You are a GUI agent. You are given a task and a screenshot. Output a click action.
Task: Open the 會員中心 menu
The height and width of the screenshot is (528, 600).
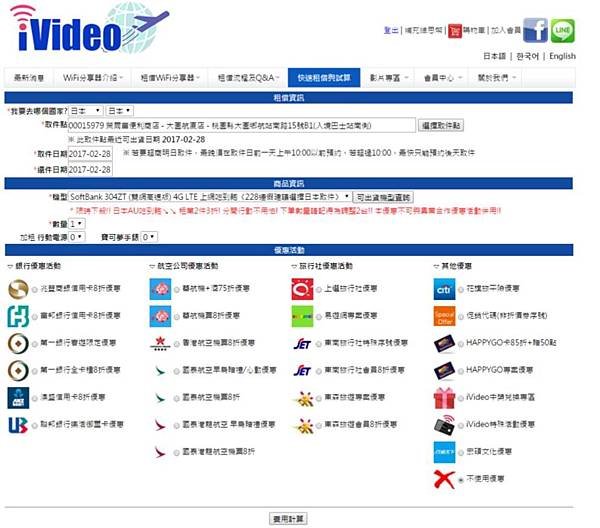point(442,78)
